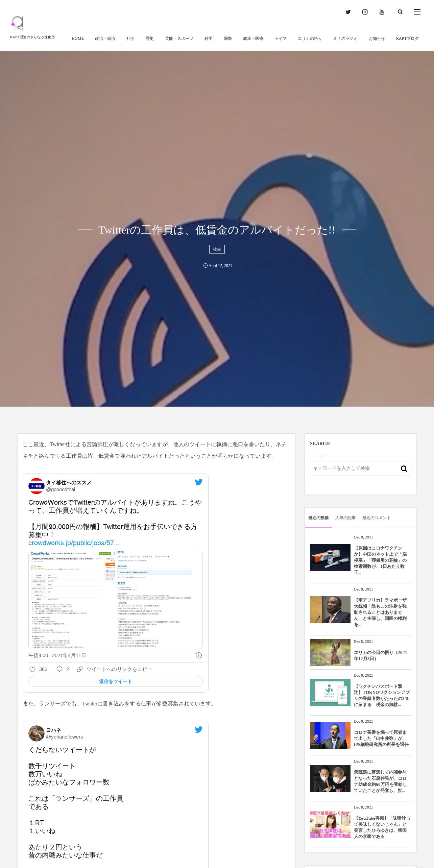Click the sidebar search submit magnifier
Screen dimensions: 434x868
click(404, 468)
